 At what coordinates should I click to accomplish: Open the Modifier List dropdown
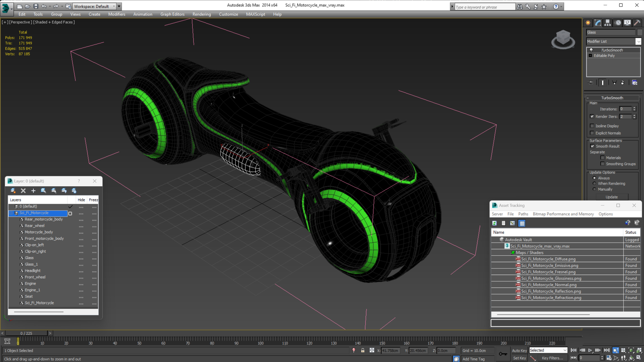click(639, 42)
